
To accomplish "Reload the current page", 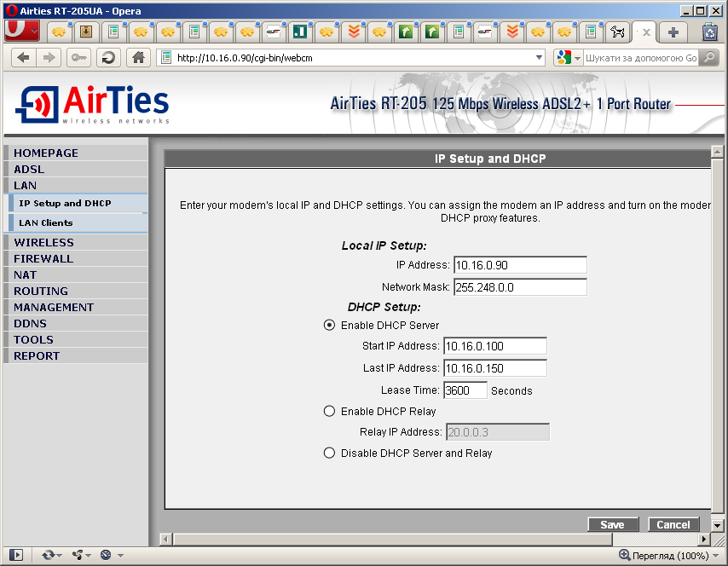I will 108,58.
